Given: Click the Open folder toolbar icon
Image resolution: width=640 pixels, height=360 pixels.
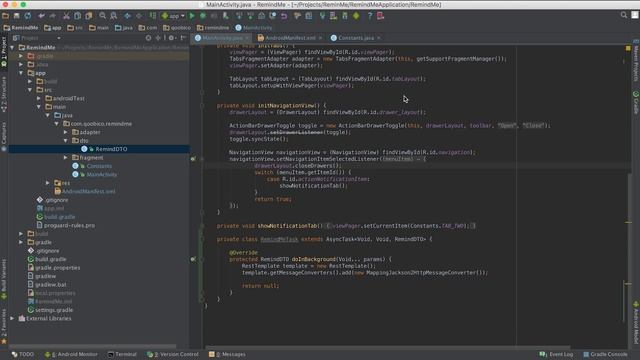Looking at the screenshot, I should pyautogui.click(x=5, y=16).
